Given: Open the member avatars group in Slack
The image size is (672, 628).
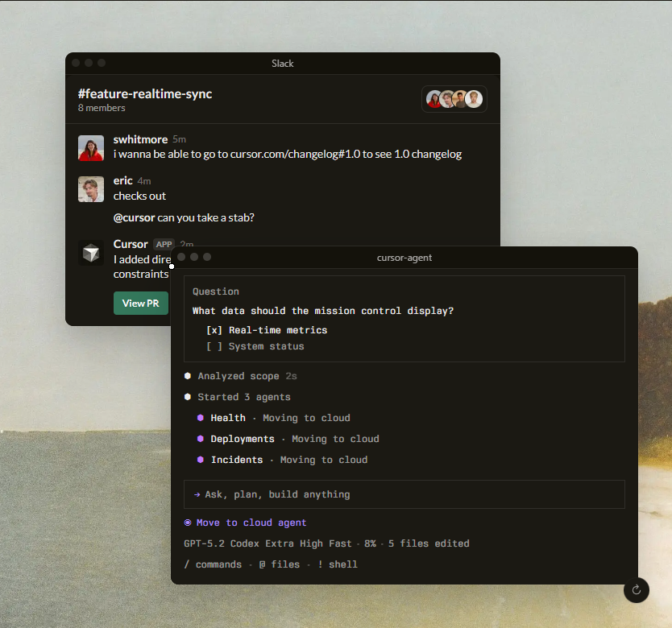Looking at the screenshot, I should coord(454,99).
